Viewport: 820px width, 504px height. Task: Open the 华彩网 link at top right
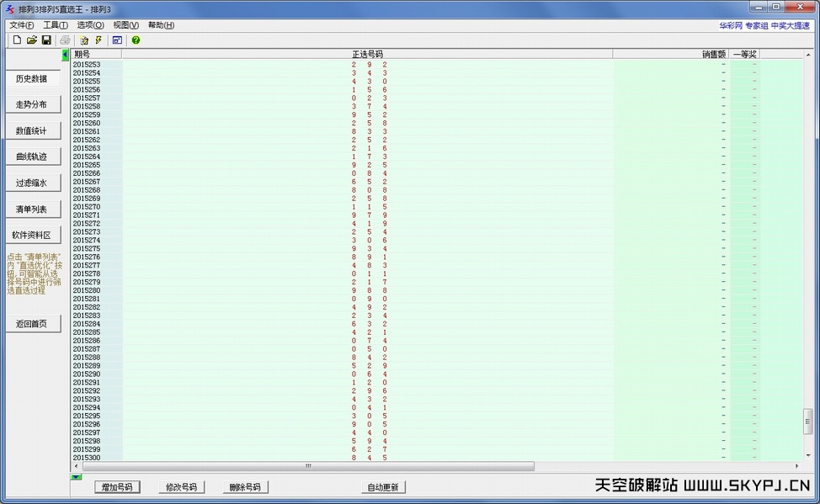click(729, 25)
